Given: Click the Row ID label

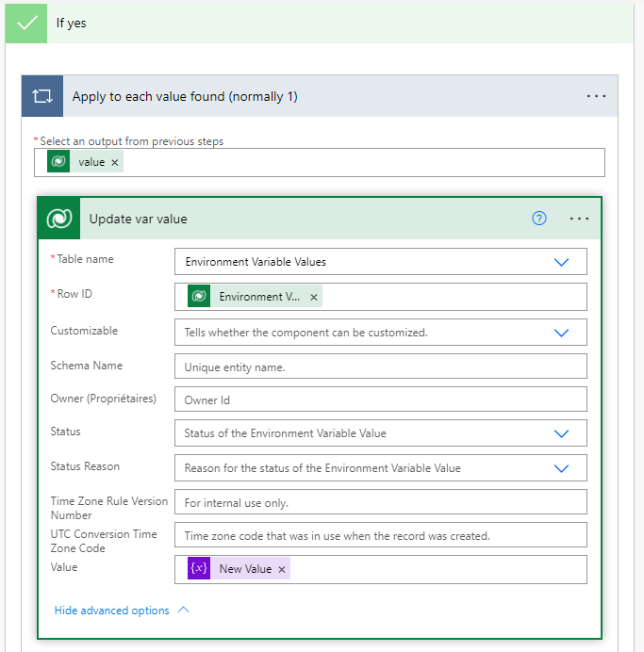Looking at the screenshot, I should (x=74, y=294).
